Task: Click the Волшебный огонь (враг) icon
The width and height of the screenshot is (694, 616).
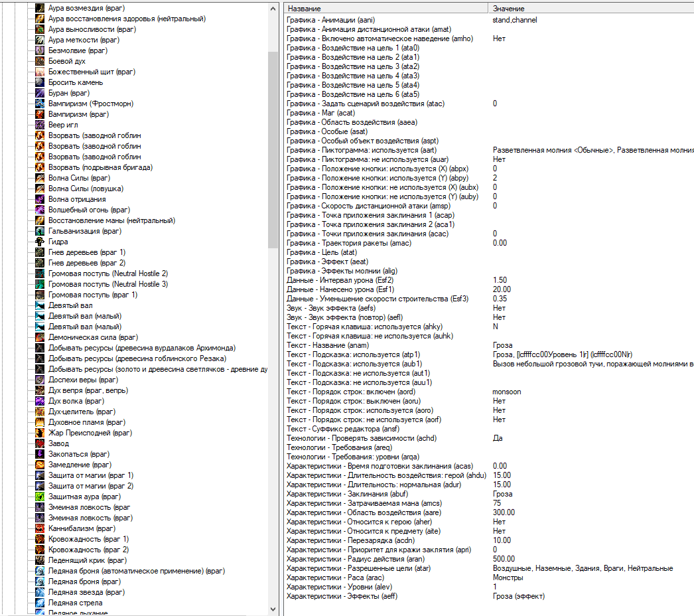Action: coord(40,210)
